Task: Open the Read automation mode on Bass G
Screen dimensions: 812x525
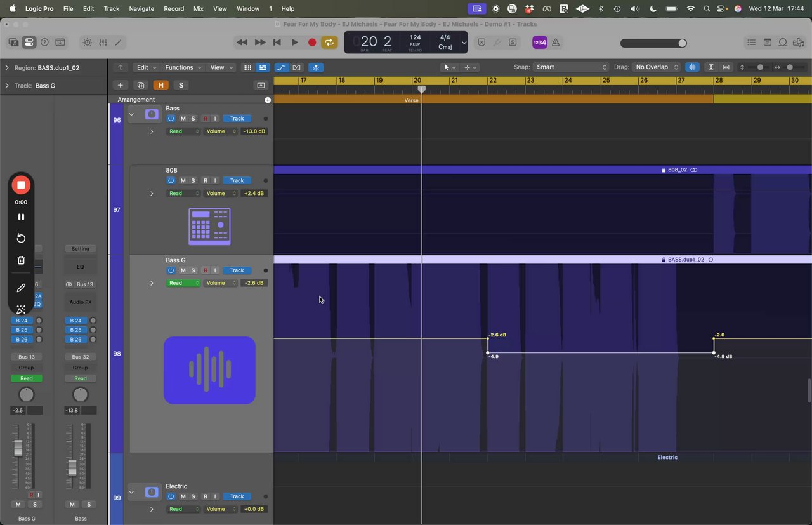Action: click(183, 283)
